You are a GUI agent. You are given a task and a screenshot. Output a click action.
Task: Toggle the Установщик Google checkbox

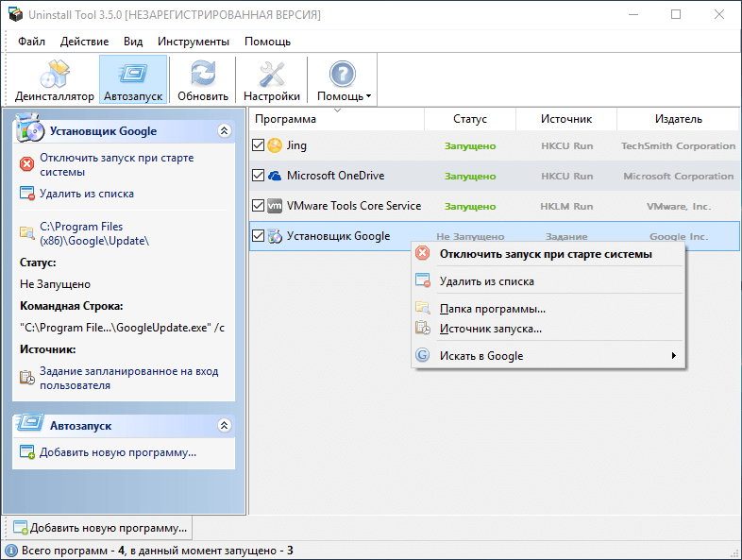[258, 236]
